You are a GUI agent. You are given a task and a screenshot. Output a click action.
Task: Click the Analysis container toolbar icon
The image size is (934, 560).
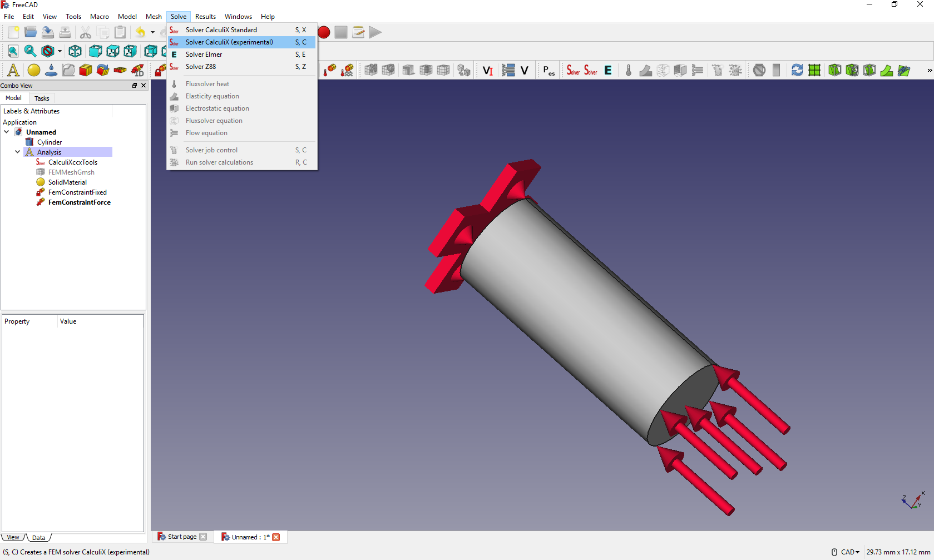pyautogui.click(x=13, y=70)
